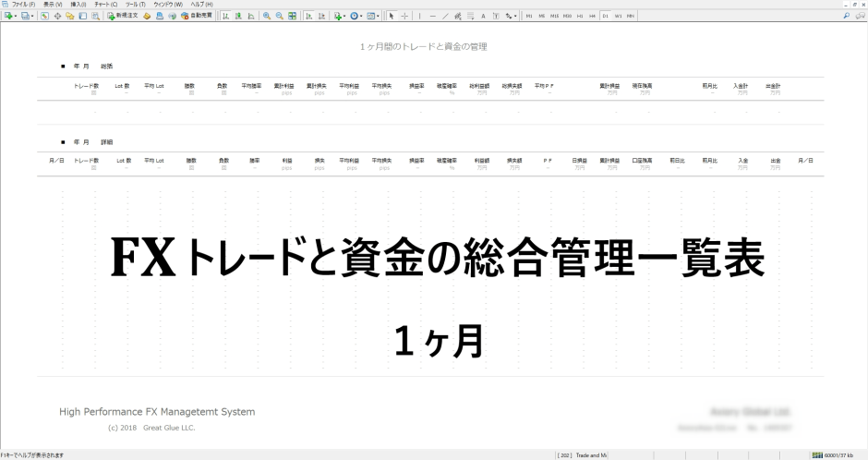Zoom out of the chart

point(280,16)
